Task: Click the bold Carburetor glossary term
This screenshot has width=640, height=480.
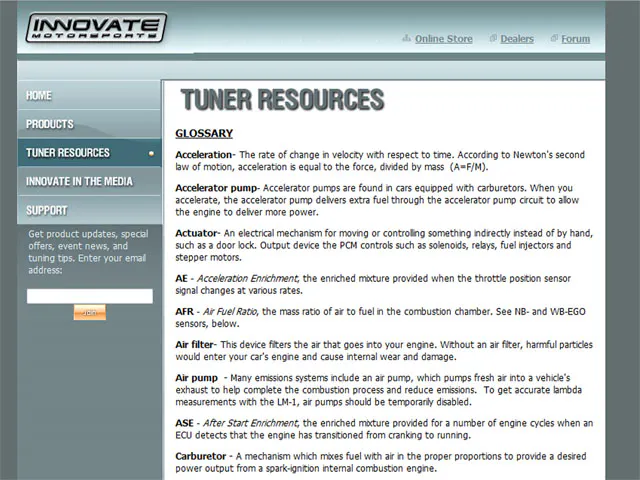Action: [x=203, y=456]
